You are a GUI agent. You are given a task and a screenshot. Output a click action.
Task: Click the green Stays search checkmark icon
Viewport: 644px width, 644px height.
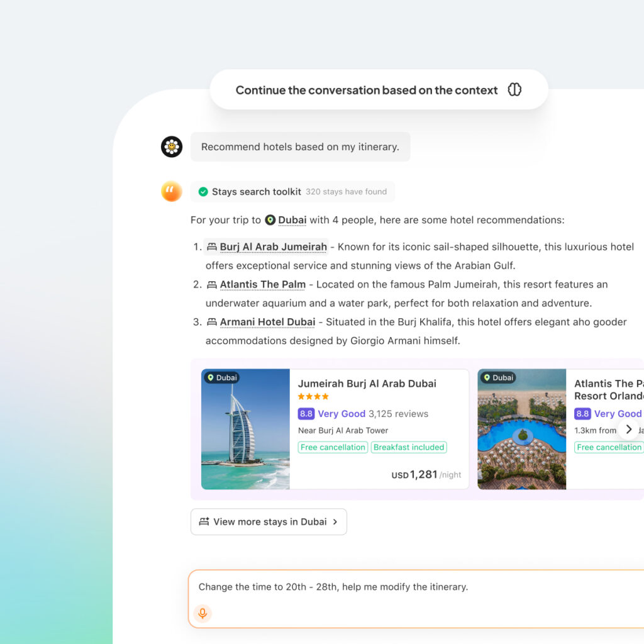click(x=203, y=192)
